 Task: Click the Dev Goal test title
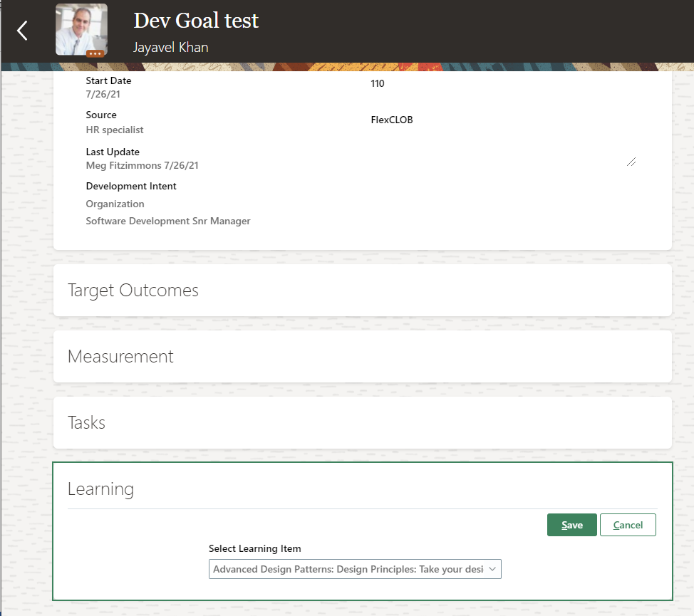click(x=196, y=21)
